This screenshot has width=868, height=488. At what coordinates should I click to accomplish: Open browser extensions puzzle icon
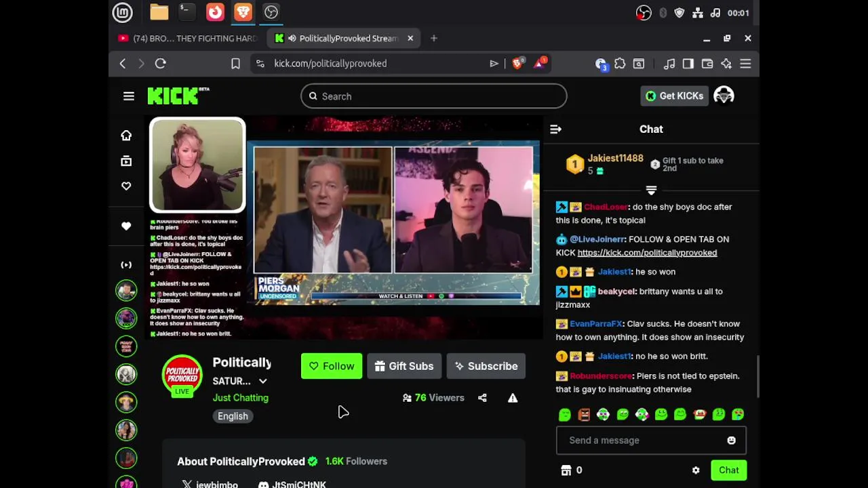pyautogui.click(x=620, y=63)
